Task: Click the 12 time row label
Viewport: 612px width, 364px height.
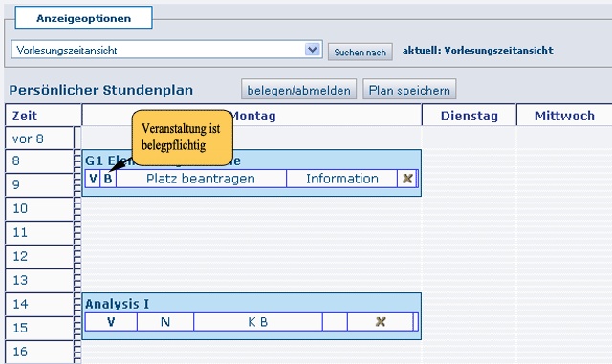Action: [39, 256]
